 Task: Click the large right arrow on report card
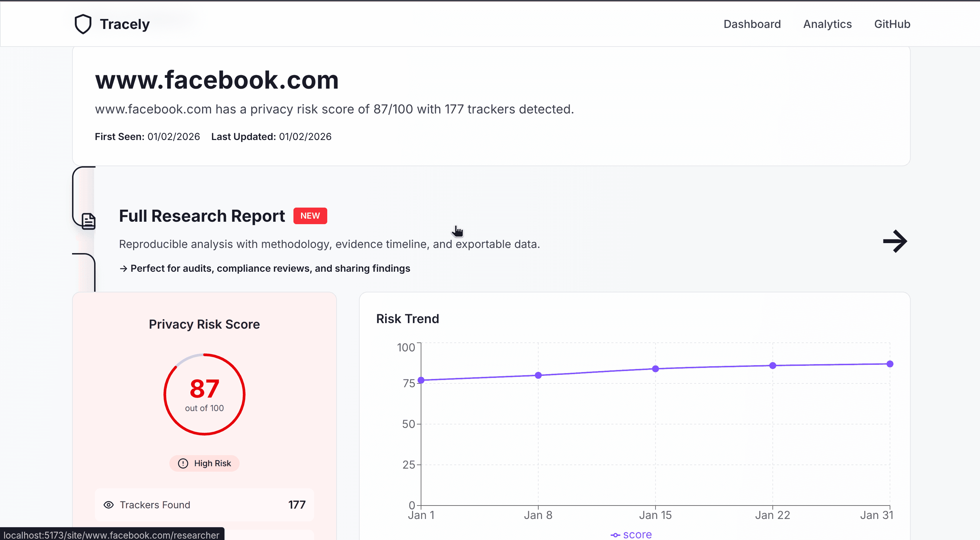(x=895, y=241)
